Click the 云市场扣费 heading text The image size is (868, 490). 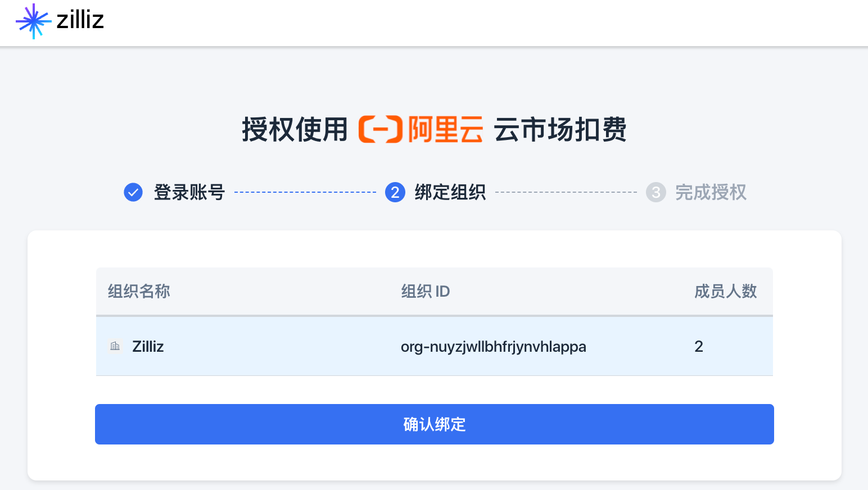560,129
